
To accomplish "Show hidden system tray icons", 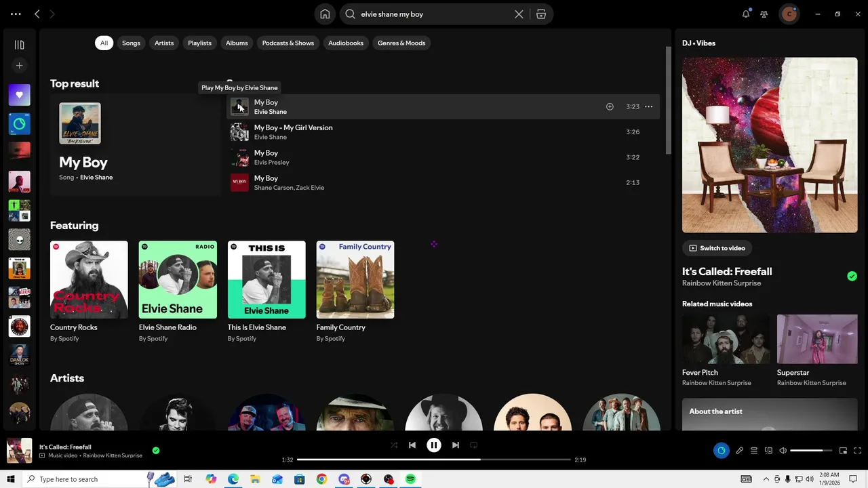I will pos(766,479).
